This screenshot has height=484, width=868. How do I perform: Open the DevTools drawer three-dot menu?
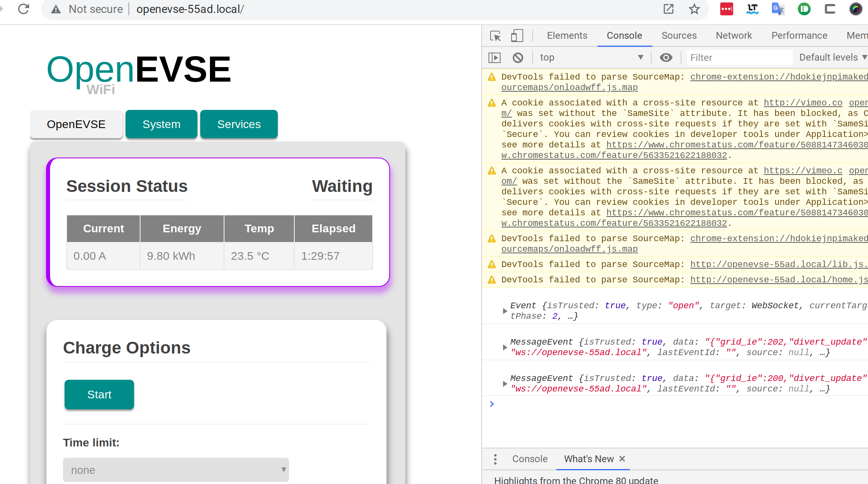[x=495, y=459]
